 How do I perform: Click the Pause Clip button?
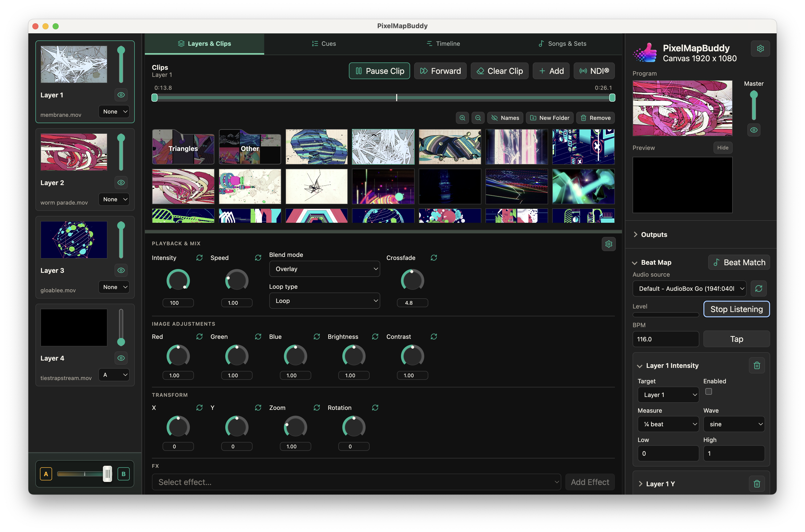click(379, 71)
